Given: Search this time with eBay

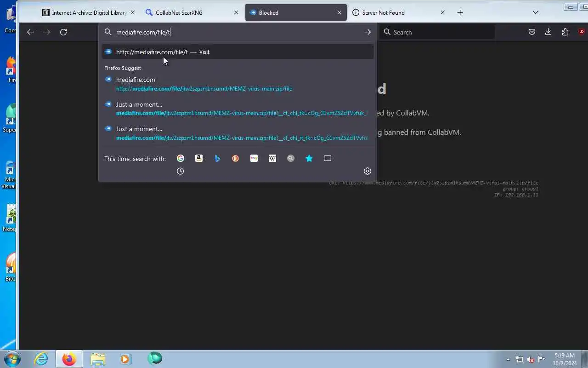Looking at the screenshot, I should point(254,158).
